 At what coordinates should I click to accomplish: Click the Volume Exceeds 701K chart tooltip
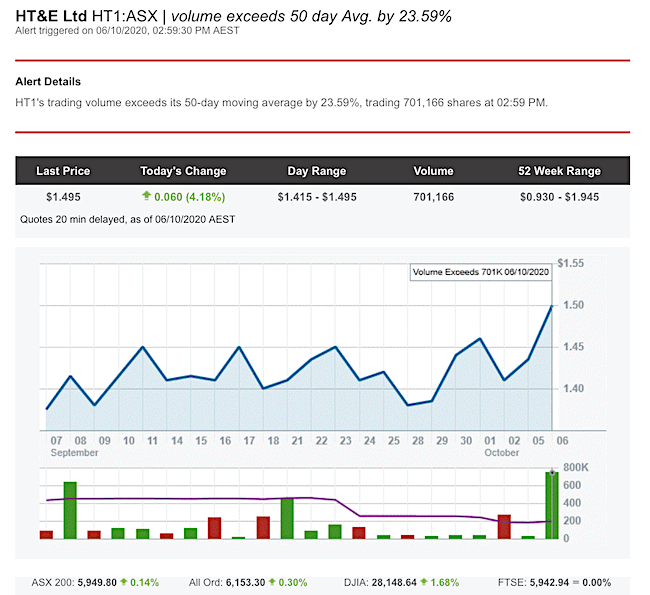[x=481, y=272]
